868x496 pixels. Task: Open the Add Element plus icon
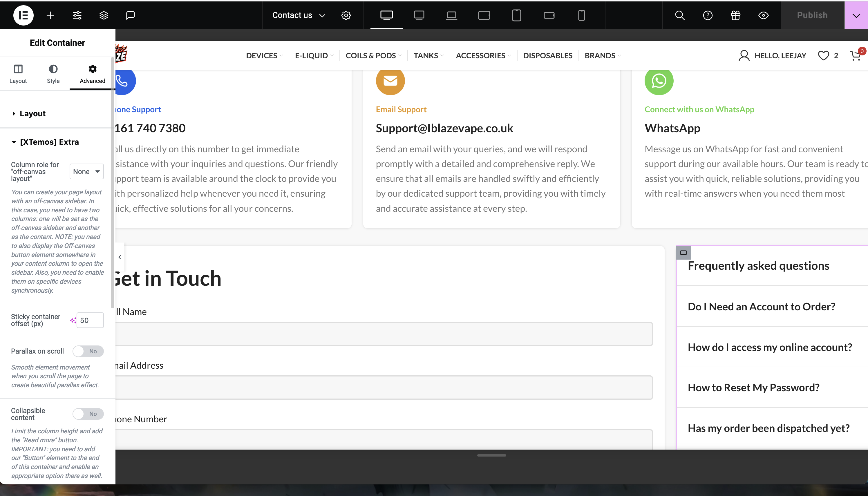pos(50,15)
